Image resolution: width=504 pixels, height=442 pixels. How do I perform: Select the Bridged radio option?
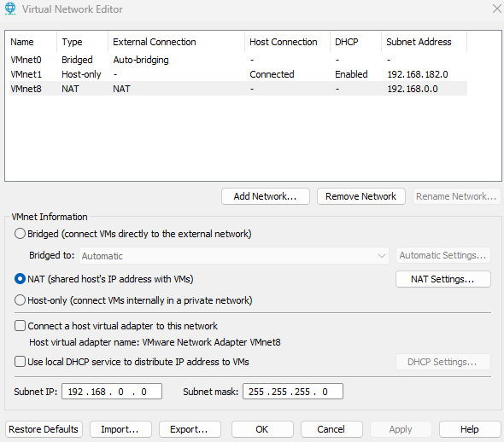[x=20, y=234]
